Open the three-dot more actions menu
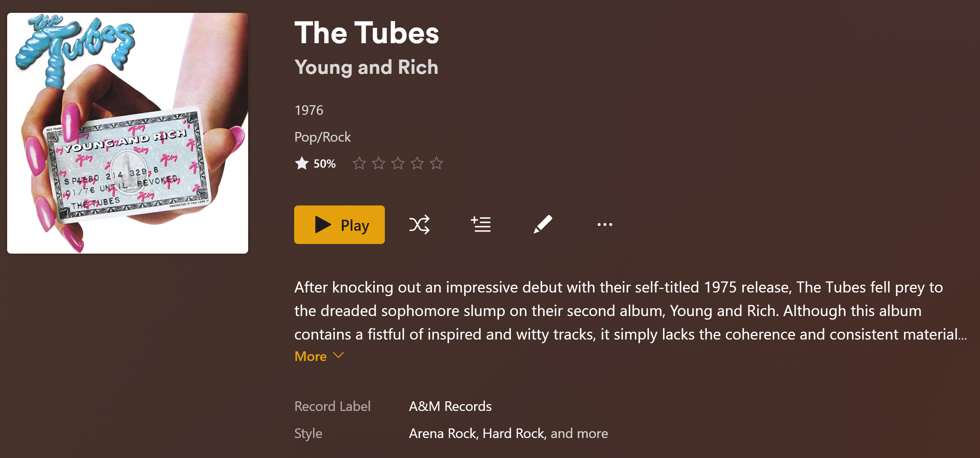 pos(604,225)
